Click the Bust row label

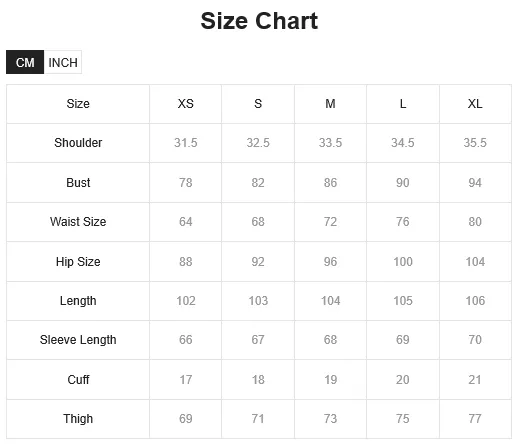[78, 183]
